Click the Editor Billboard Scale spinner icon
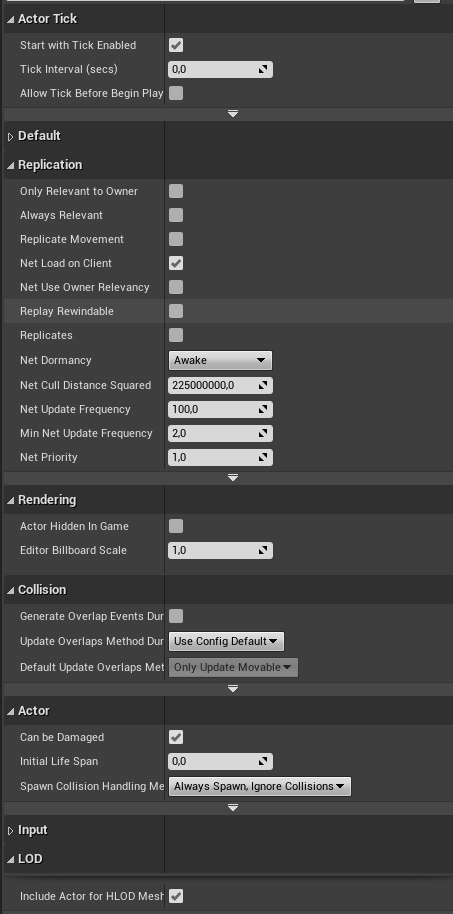453x914 pixels. (x=264, y=550)
